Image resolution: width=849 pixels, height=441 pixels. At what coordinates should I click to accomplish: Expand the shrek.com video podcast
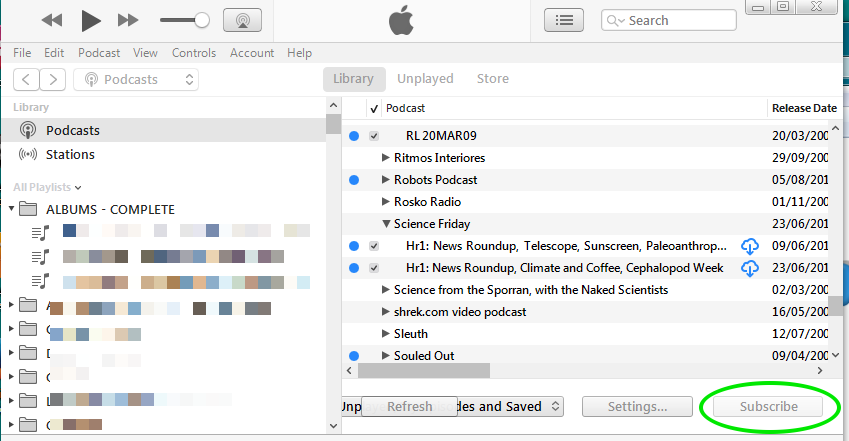[386, 312]
